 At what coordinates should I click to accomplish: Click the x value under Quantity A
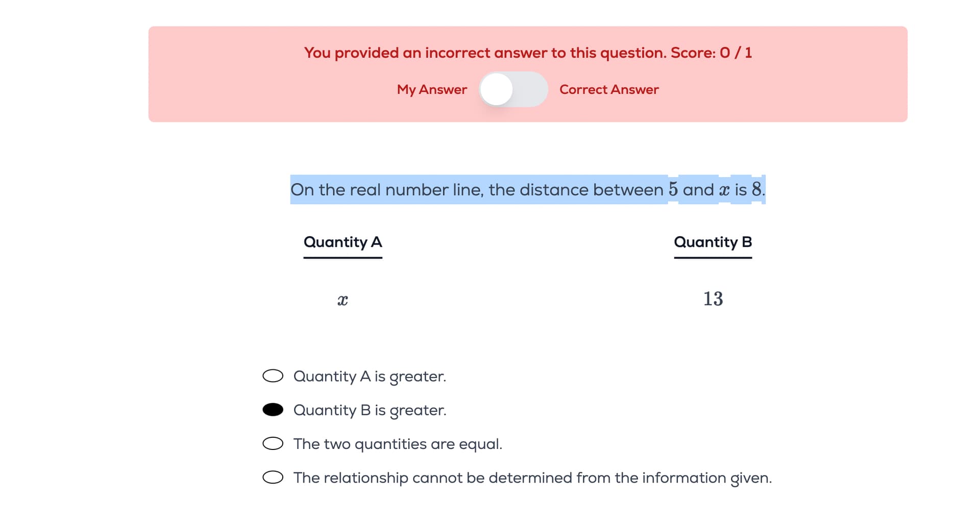click(x=342, y=300)
